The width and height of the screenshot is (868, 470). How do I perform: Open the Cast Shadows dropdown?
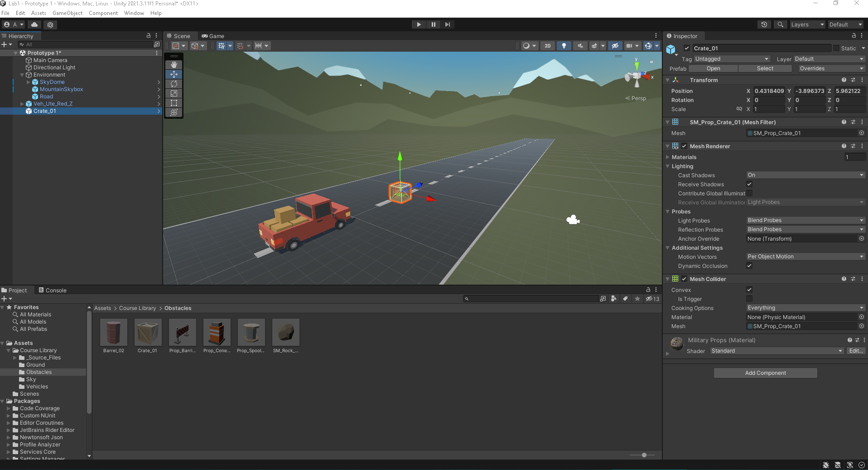805,175
